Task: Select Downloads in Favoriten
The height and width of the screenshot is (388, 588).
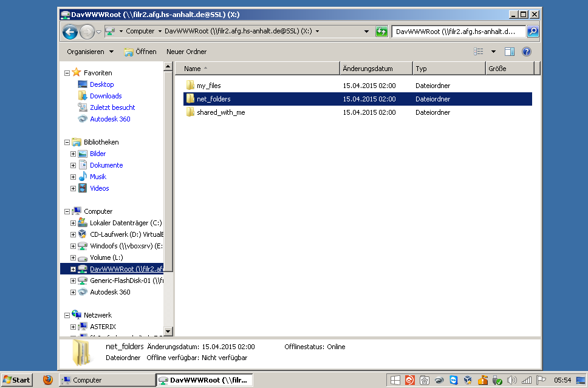Action: pos(106,96)
